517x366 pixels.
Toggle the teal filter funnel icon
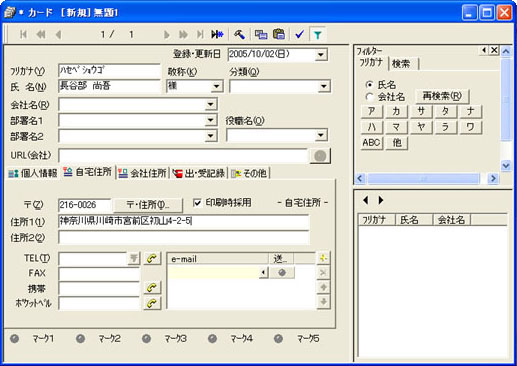coord(318,35)
